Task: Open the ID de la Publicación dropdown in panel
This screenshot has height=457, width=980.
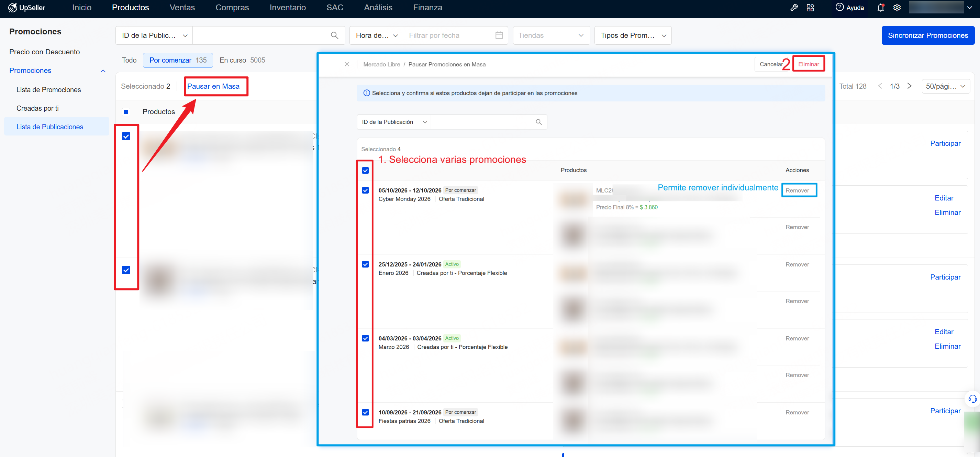Action: 394,122
